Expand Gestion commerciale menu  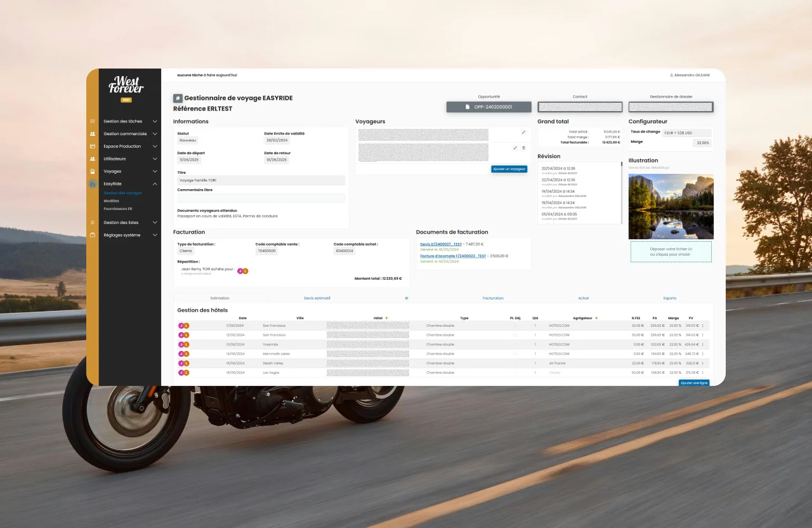[x=155, y=134]
